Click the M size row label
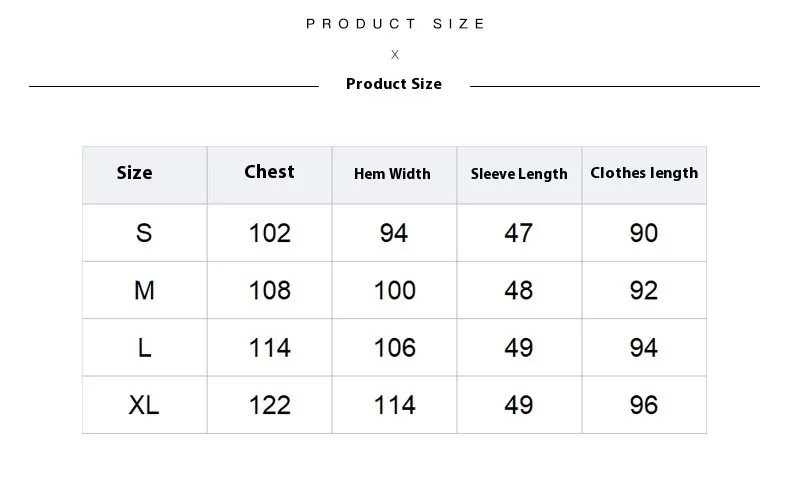Image resolution: width=790 pixels, height=482 pixels. (144, 291)
